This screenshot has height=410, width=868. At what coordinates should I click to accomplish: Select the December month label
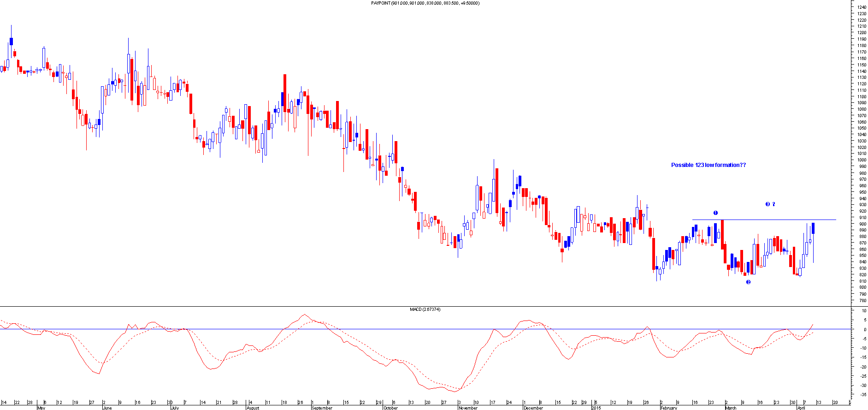click(533, 408)
